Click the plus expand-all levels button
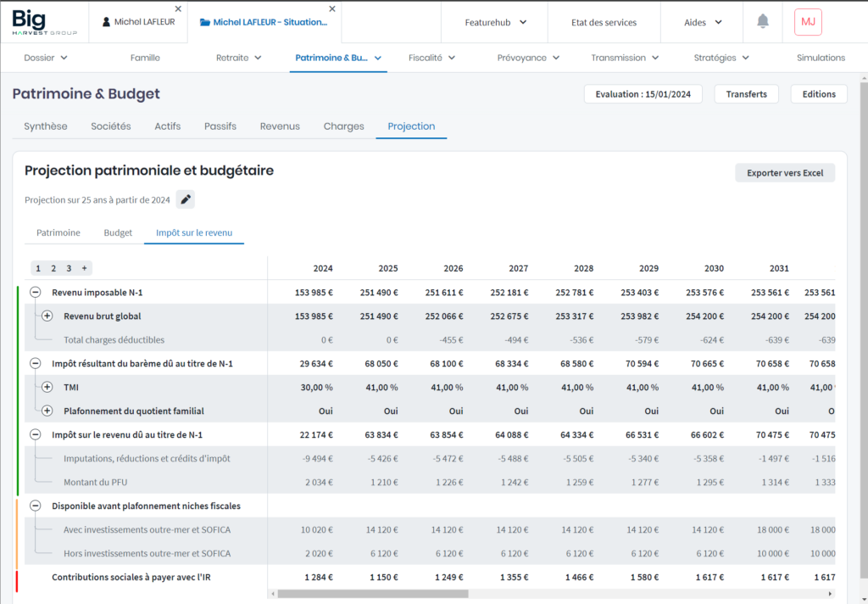 (84, 269)
